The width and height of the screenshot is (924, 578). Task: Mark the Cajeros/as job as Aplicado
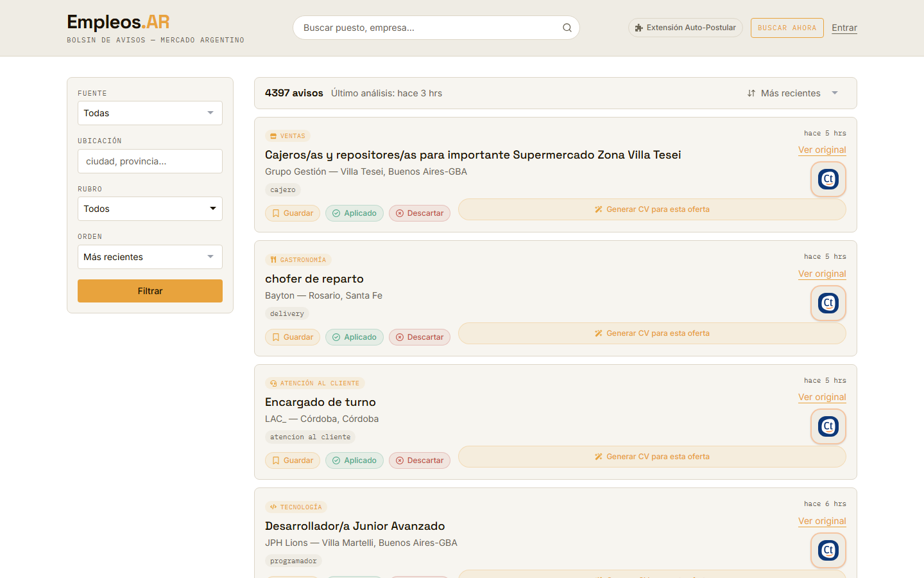354,213
